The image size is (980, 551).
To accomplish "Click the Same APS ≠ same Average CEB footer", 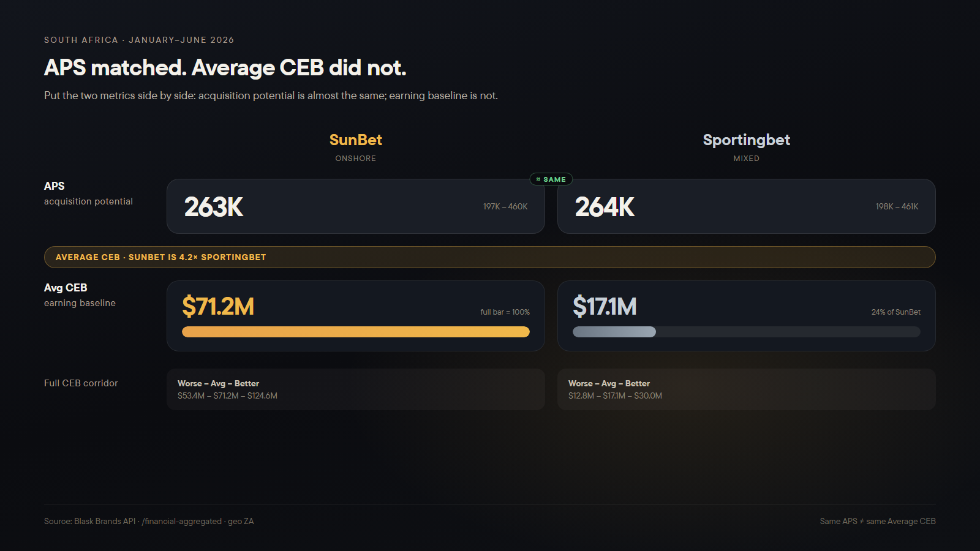I will coord(878,522).
